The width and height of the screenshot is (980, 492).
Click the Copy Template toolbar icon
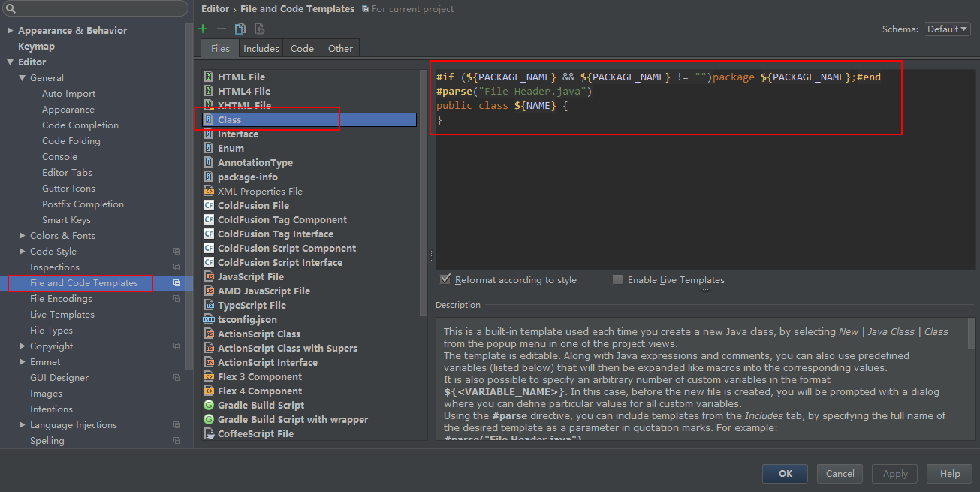pyautogui.click(x=240, y=29)
